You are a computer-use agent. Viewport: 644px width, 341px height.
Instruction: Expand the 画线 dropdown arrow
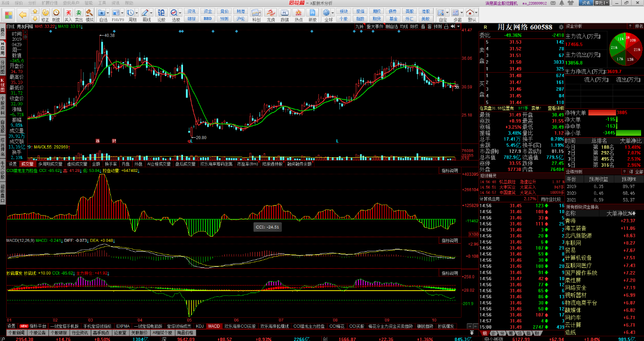point(150,13)
